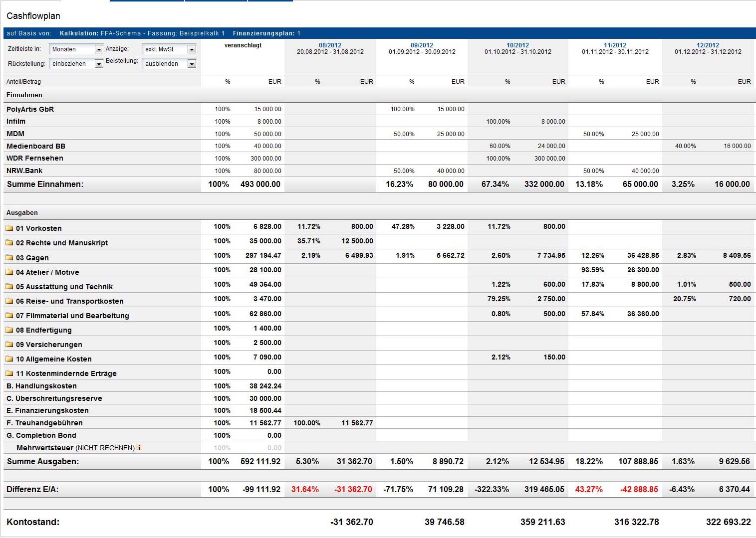Click F. Treuhandgebühren row label
Viewport: 756px width, 538px height.
click(44, 423)
